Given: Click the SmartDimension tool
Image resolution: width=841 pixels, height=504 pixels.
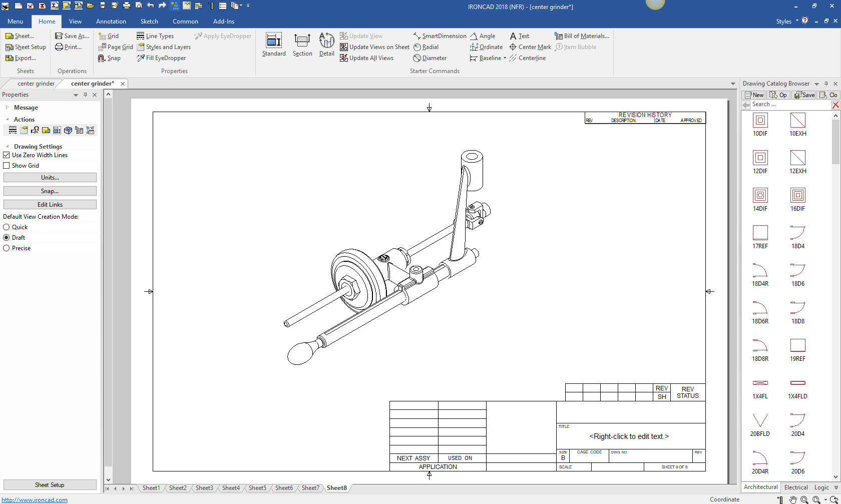Looking at the screenshot, I should [x=439, y=36].
